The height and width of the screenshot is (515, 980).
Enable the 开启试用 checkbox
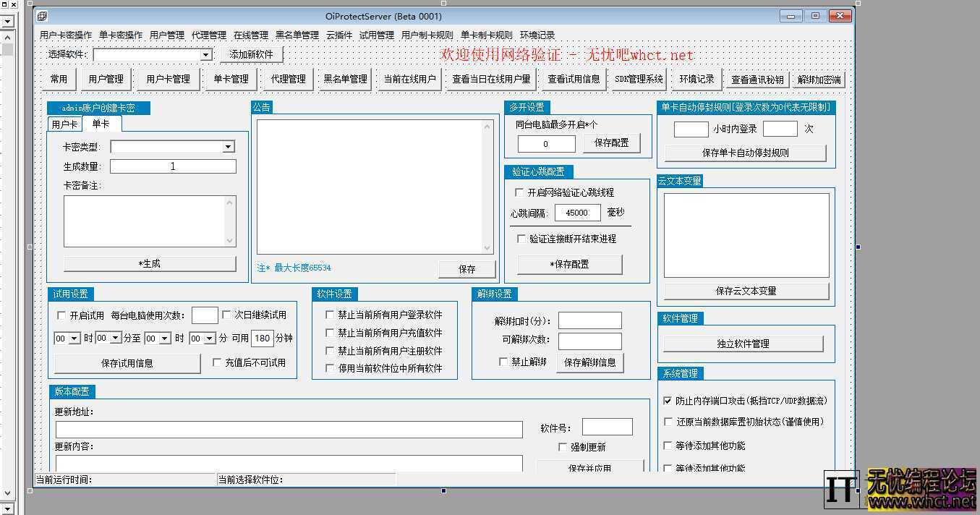point(62,315)
